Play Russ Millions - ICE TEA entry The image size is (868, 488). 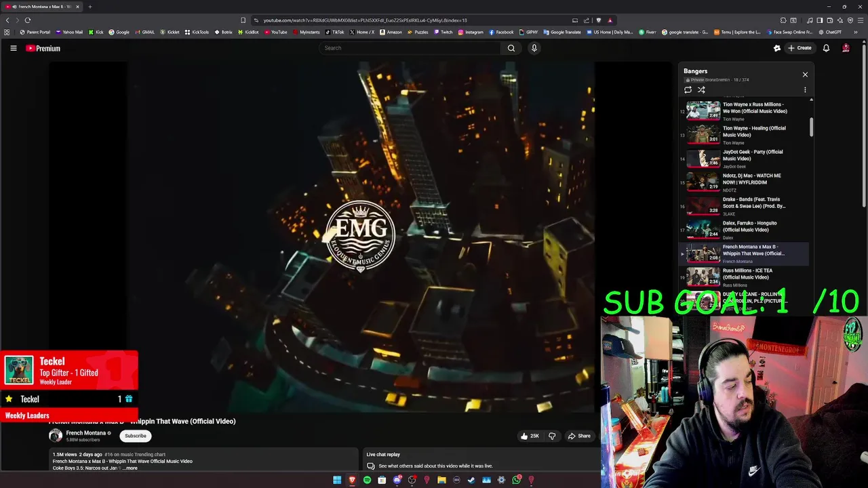(x=744, y=277)
